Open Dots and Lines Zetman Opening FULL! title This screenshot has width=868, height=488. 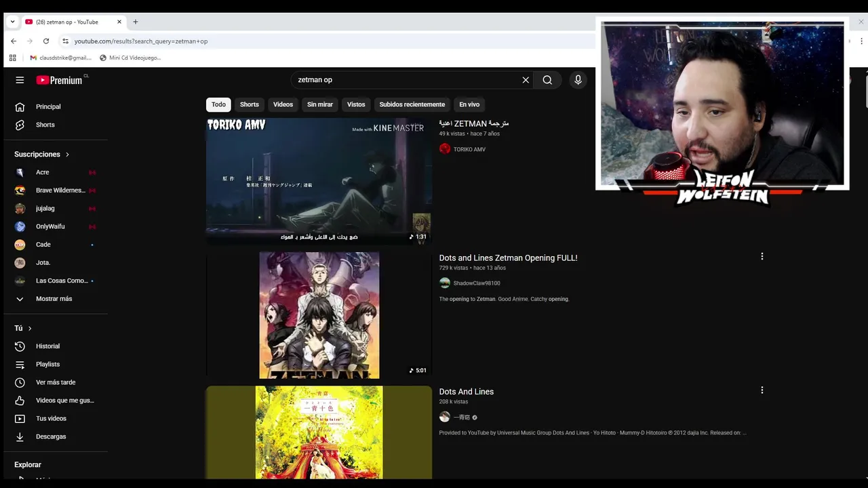[x=509, y=258]
